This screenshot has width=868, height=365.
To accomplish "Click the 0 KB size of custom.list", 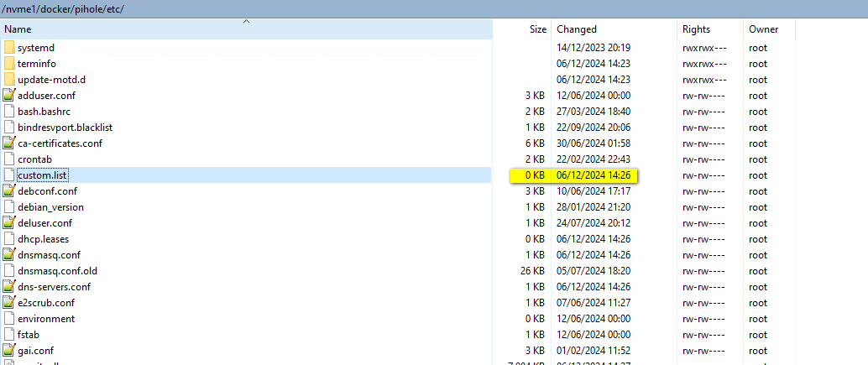I will [x=536, y=175].
